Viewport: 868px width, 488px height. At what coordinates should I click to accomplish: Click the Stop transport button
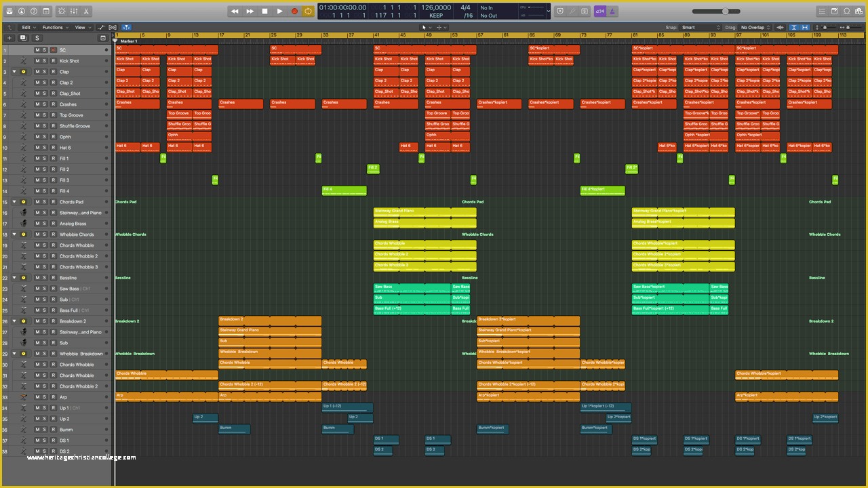(x=264, y=12)
